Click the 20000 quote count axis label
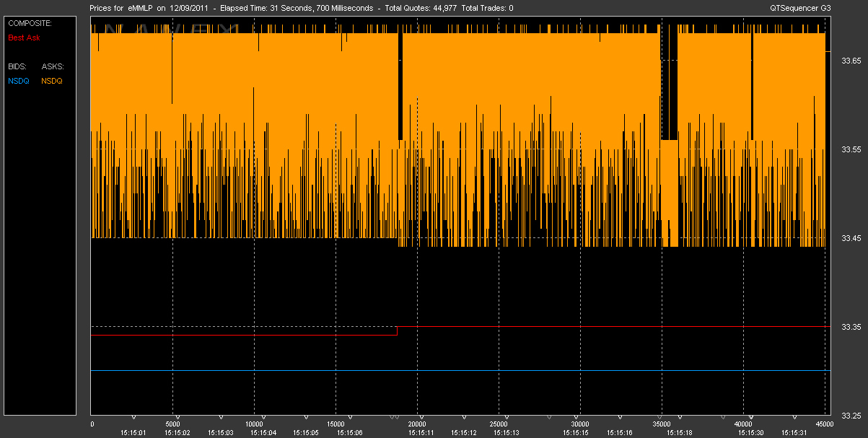 click(418, 424)
